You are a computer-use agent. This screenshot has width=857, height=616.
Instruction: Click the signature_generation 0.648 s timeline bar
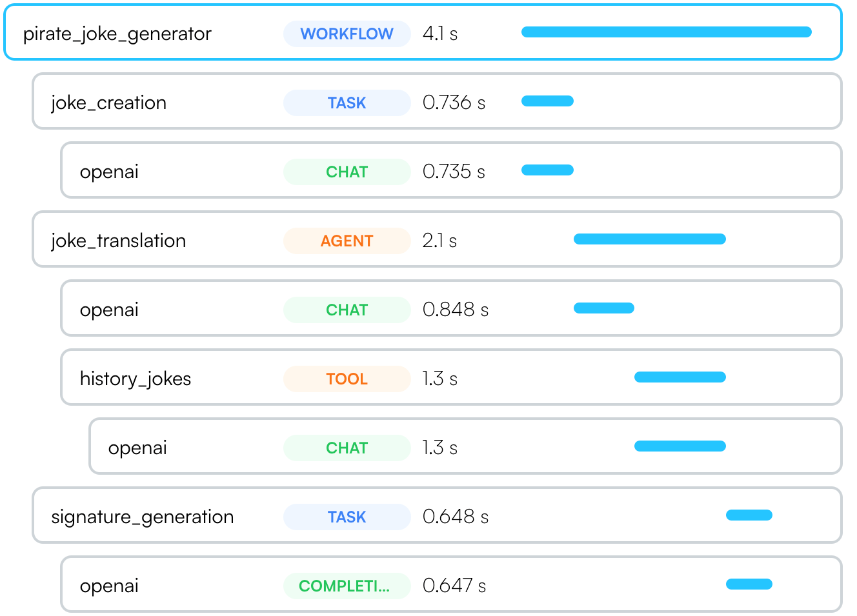749,515
